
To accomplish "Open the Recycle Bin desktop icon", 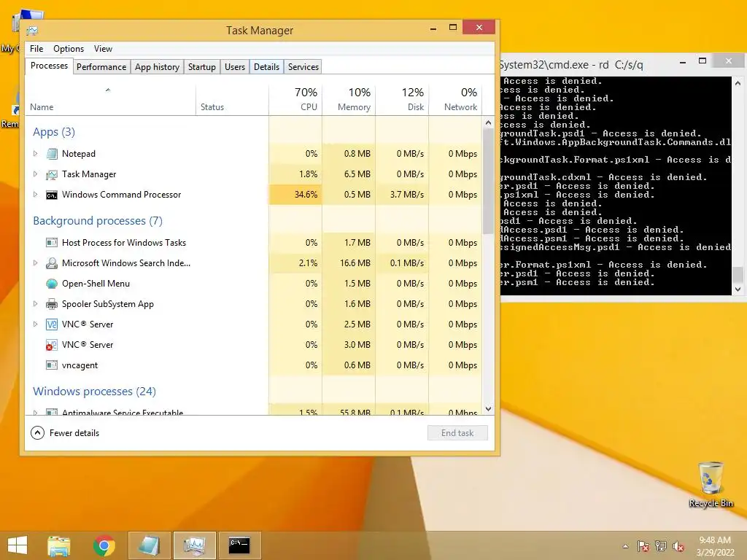I will [711, 484].
